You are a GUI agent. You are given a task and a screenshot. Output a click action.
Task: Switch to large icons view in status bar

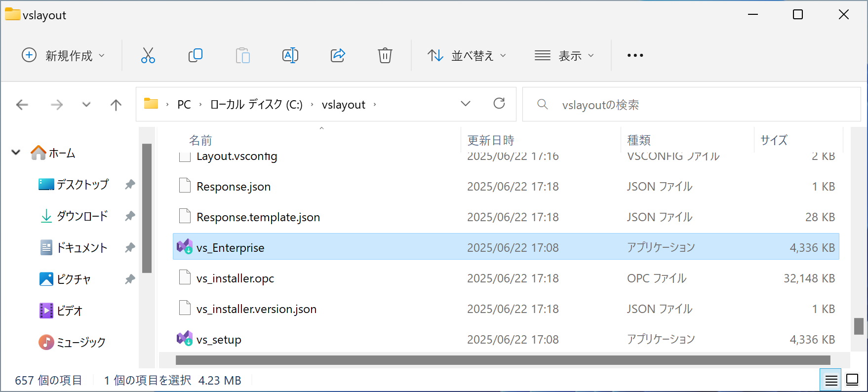pyautogui.click(x=852, y=380)
